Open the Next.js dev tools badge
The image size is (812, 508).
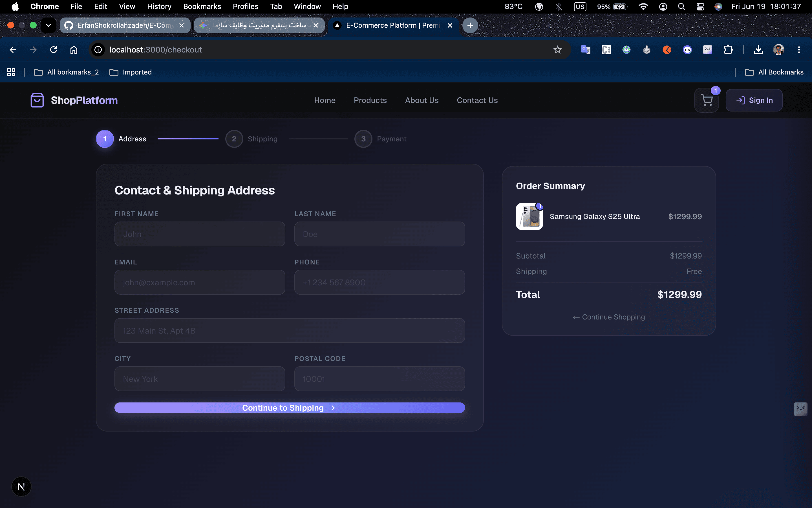point(21,486)
